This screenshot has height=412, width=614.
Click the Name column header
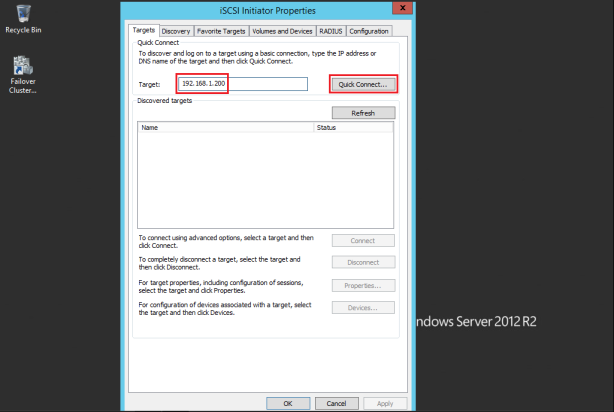click(226, 128)
